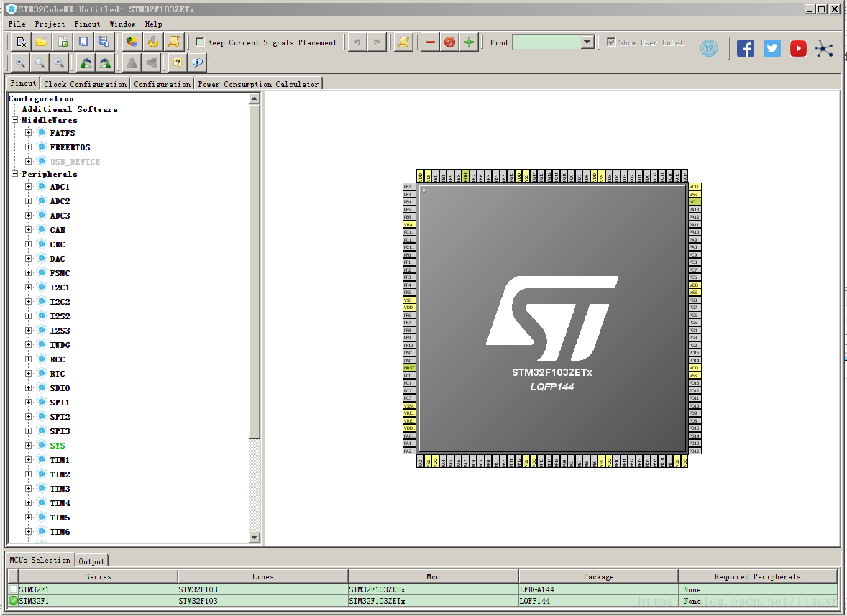Switch to the Output tab
This screenshot has height=616, width=847.
(x=91, y=561)
